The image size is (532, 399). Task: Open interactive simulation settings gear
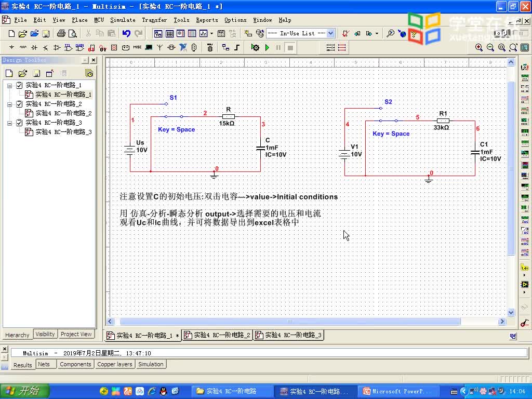click(255, 47)
